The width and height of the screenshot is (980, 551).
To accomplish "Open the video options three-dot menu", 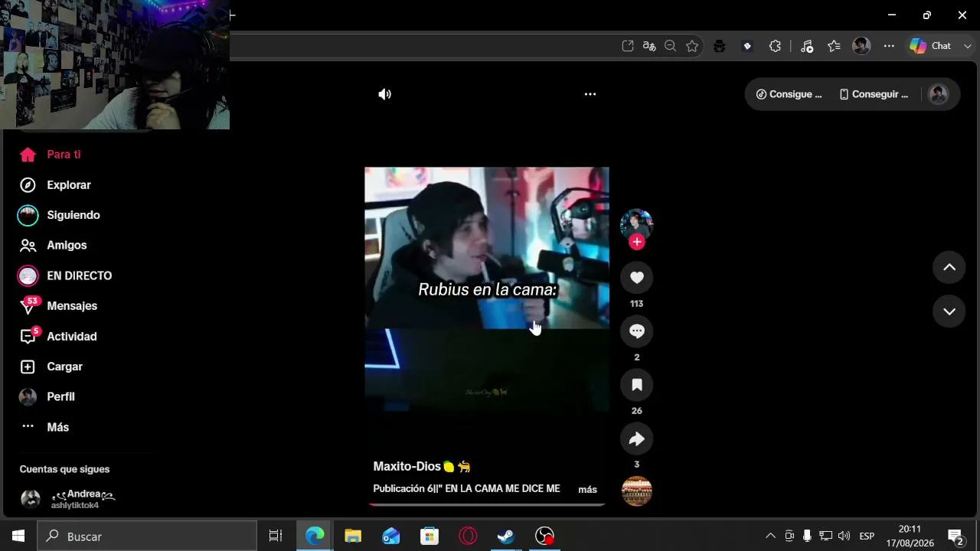I will click(x=590, y=94).
